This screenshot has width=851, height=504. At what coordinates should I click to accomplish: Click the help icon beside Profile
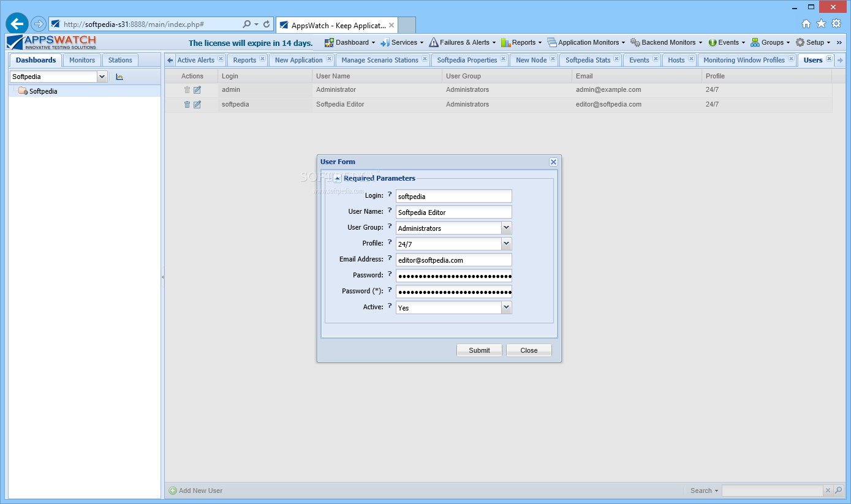[390, 243]
